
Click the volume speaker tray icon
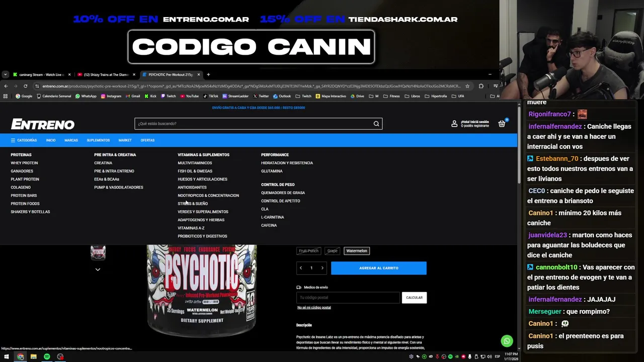click(489, 356)
